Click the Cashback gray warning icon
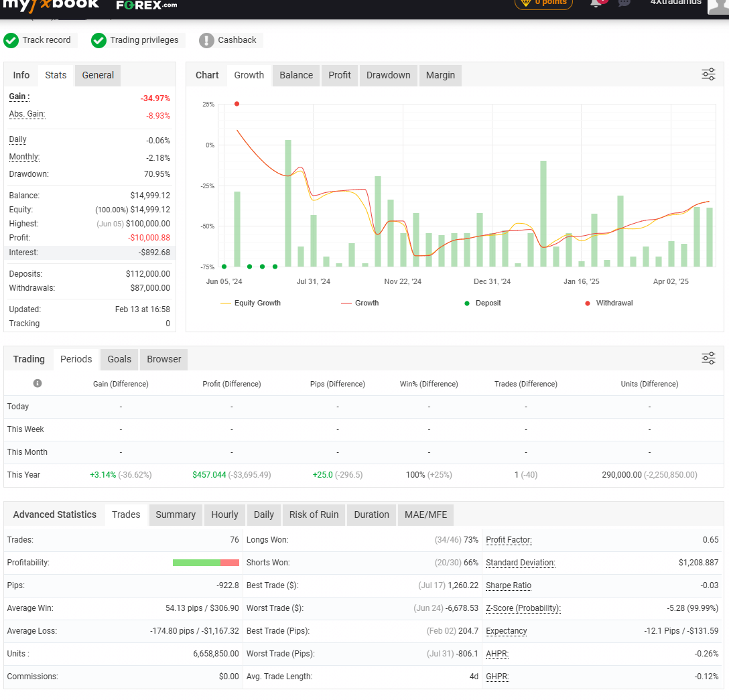Image resolution: width=729 pixels, height=700 pixels. 206,40
